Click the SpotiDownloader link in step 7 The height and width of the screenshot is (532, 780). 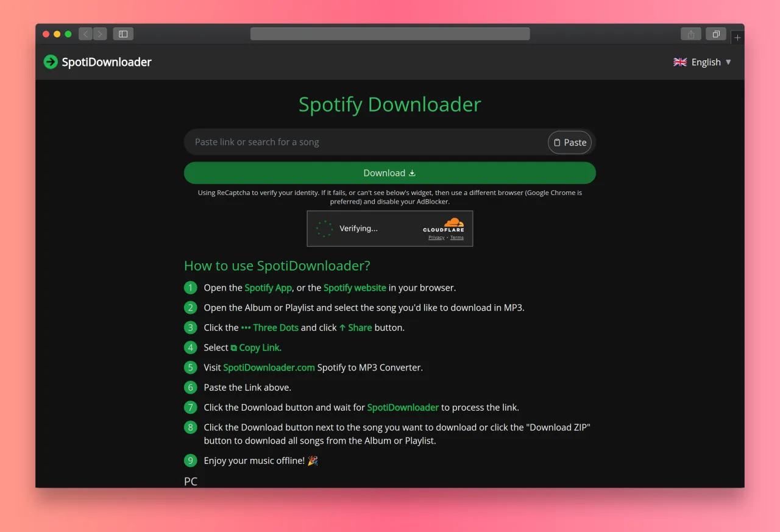tap(403, 407)
